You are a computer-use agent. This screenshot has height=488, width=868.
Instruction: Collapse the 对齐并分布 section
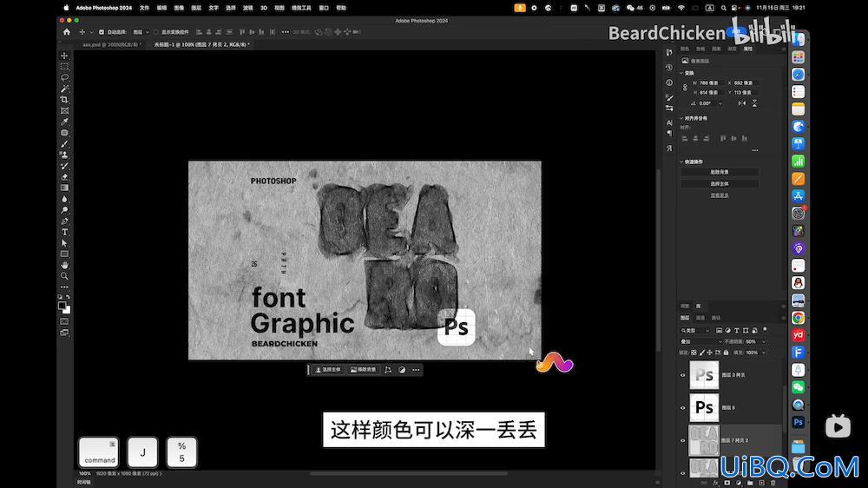681,118
